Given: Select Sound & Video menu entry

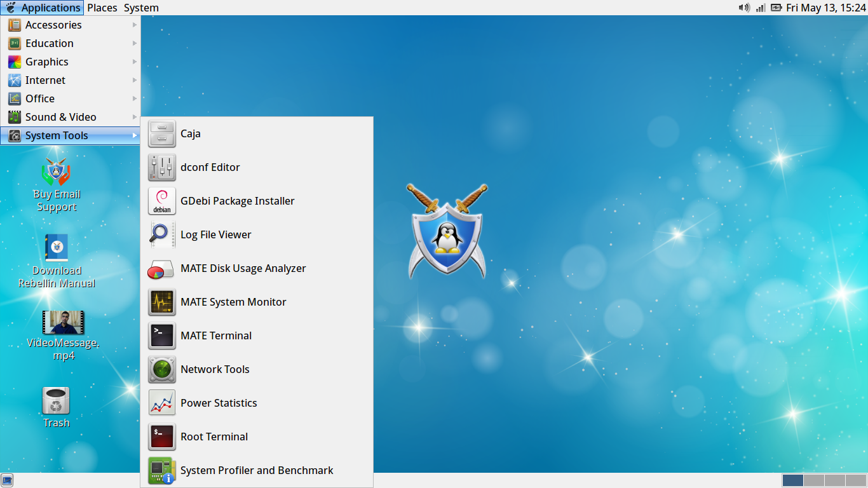Looking at the screenshot, I should coord(70,118).
